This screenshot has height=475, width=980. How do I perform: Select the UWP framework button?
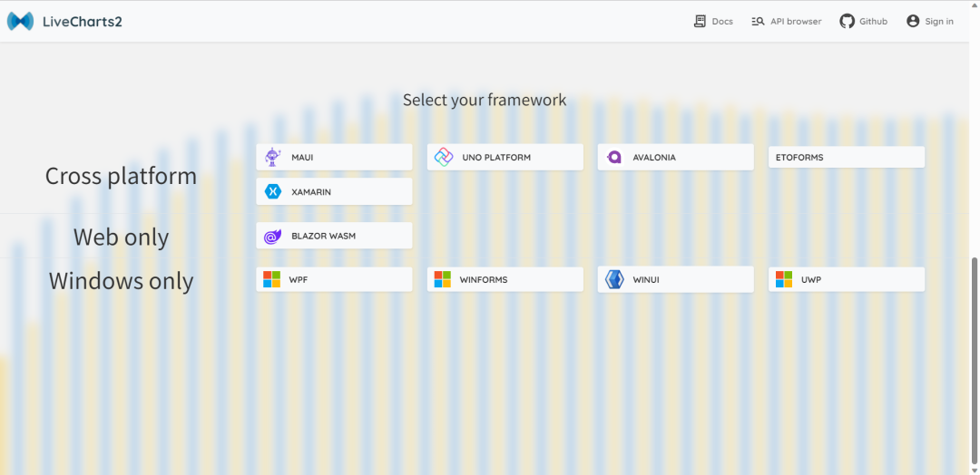point(846,279)
